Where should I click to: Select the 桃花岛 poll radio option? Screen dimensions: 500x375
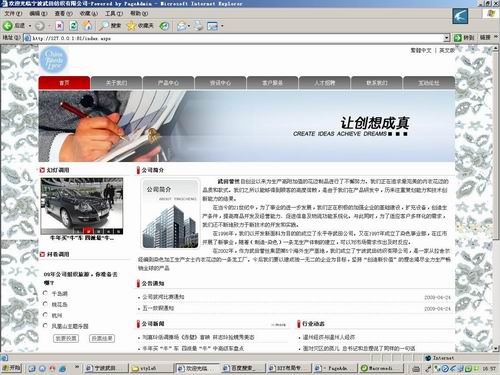click(46, 304)
